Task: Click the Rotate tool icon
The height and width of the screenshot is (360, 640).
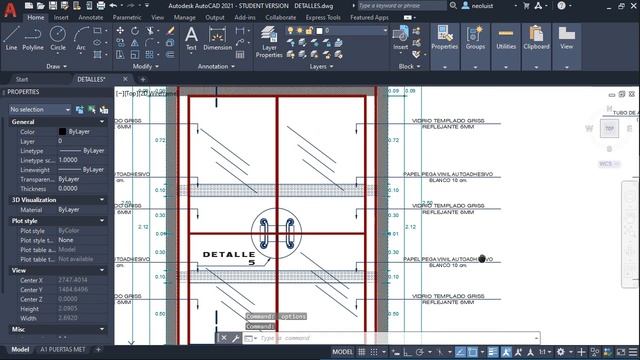Action: (135, 31)
